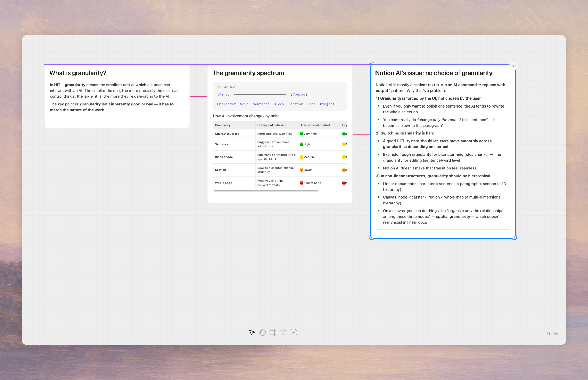
Task: Click the paragraph starting "In HITL, granularity means"
Action: click(x=114, y=91)
